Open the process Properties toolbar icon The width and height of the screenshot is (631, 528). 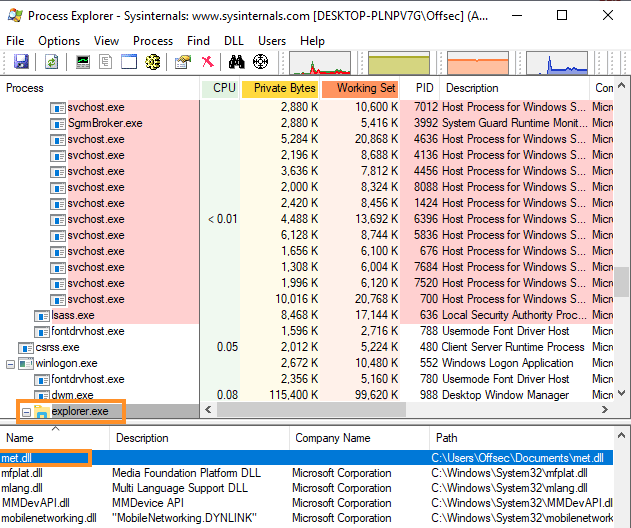[x=183, y=62]
